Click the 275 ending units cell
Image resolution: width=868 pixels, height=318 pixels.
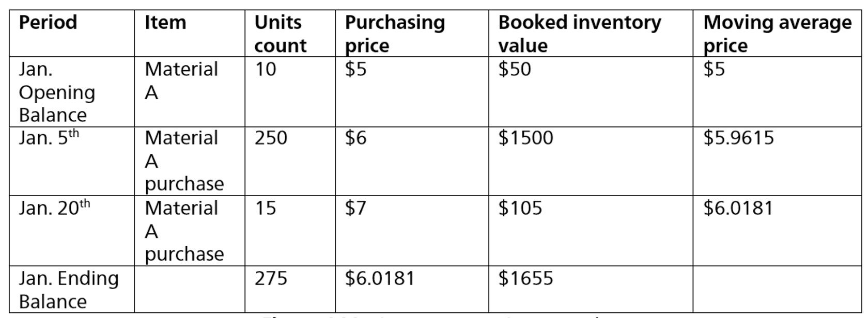[x=290, y=289]
